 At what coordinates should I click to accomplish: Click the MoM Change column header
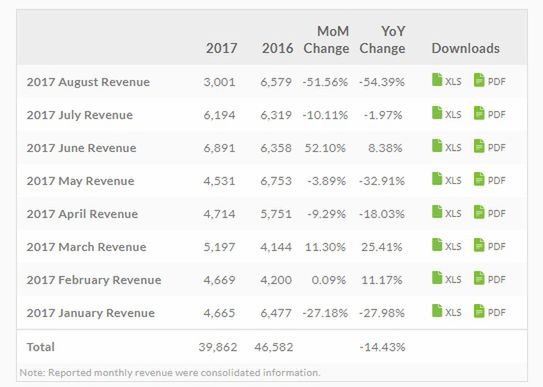point(326,40)
